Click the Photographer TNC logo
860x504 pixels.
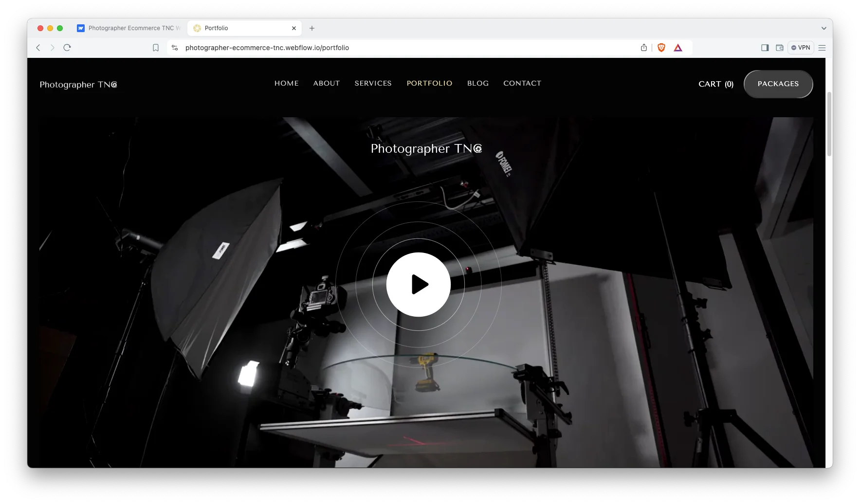78,84
